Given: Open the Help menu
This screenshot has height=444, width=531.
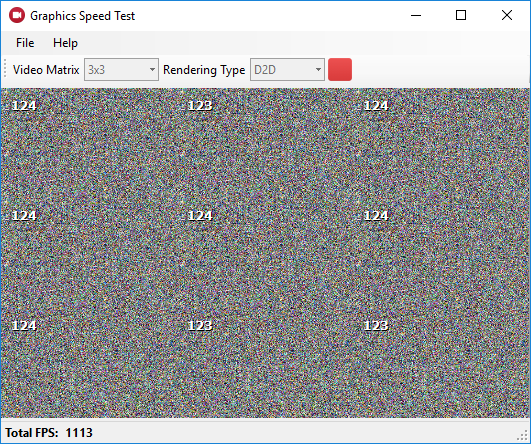Looking at the screenshot, I should (65, 43).
